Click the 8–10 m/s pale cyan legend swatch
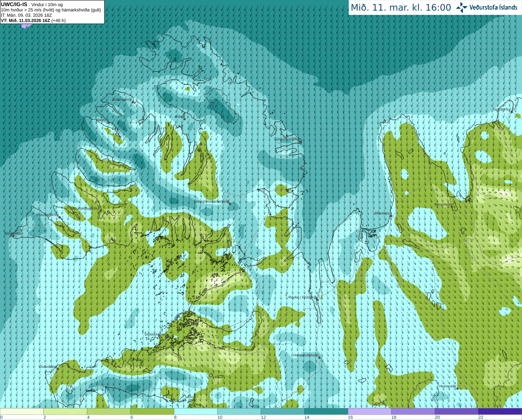This screenshot has height=420, width=522. 196,411
